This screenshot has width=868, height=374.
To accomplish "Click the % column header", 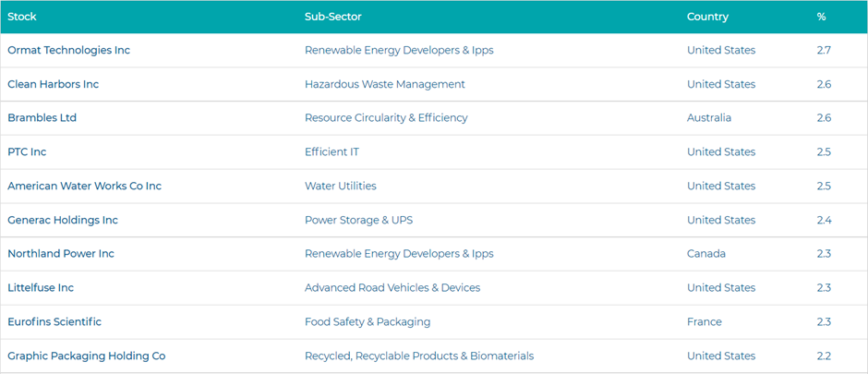I will pos(821,17).
